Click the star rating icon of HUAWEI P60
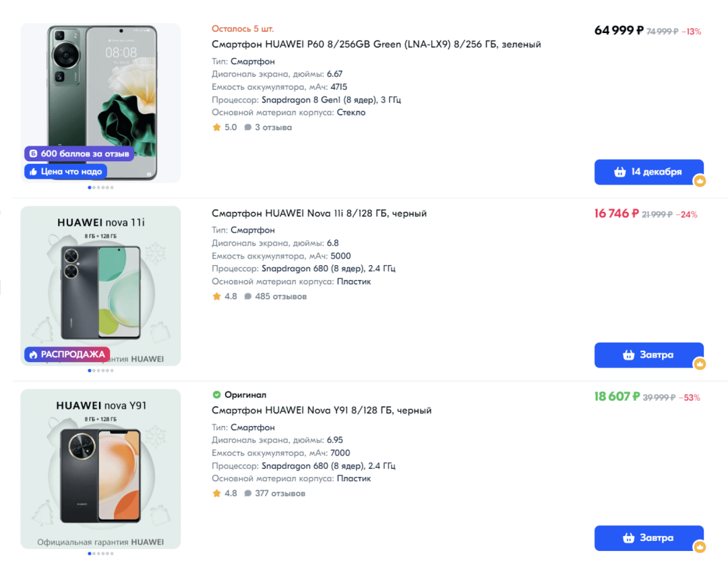Viewport: 728px width, 576px height. [x=216, y=127]
